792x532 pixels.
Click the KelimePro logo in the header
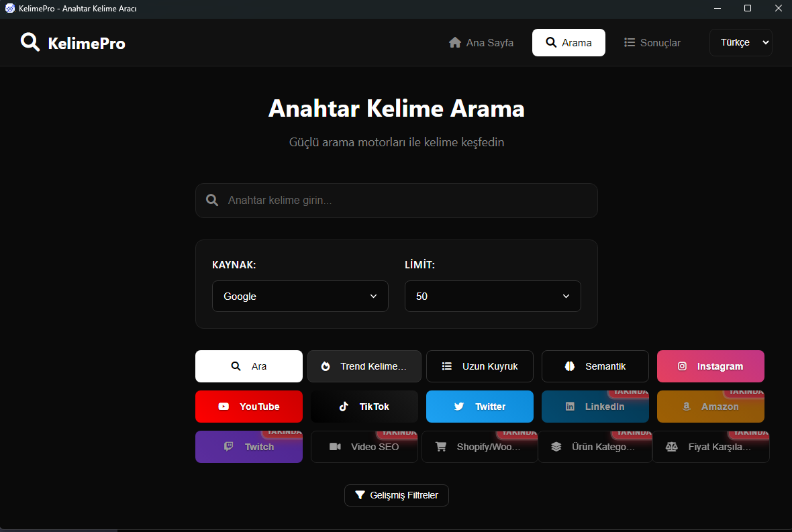coord(72,43)
